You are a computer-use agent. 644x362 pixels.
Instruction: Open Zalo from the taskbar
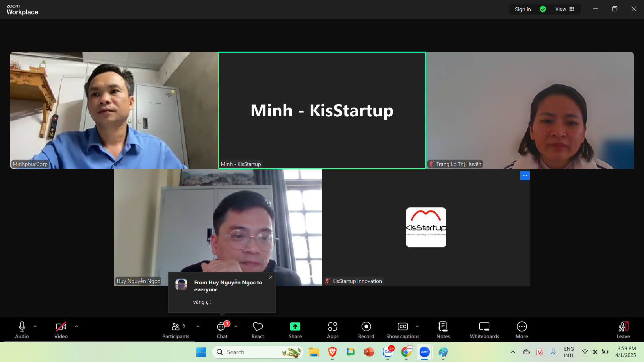pos(388,352)
